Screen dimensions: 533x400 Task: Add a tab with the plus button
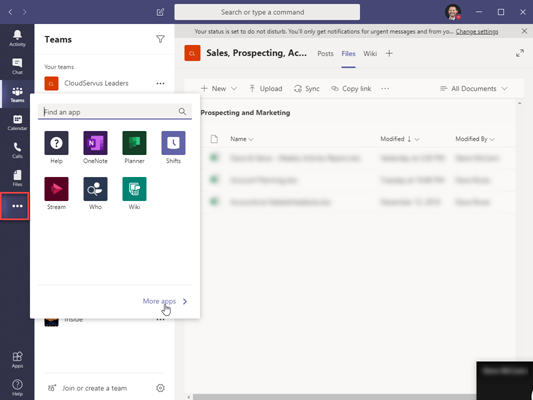click(x=389, y=53)
